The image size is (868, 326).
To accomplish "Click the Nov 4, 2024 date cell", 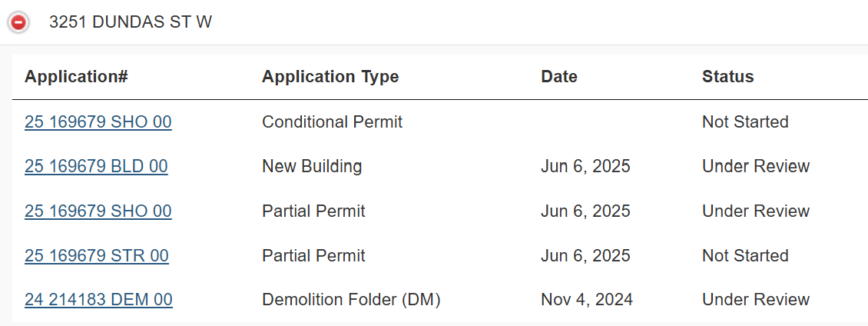I will click(587, 300).
